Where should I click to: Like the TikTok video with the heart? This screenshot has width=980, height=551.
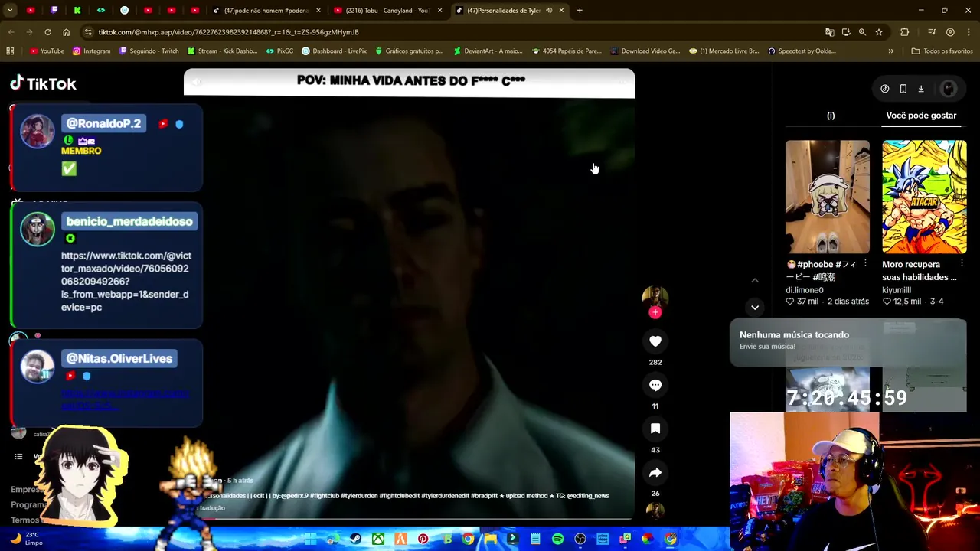(655, 341)
